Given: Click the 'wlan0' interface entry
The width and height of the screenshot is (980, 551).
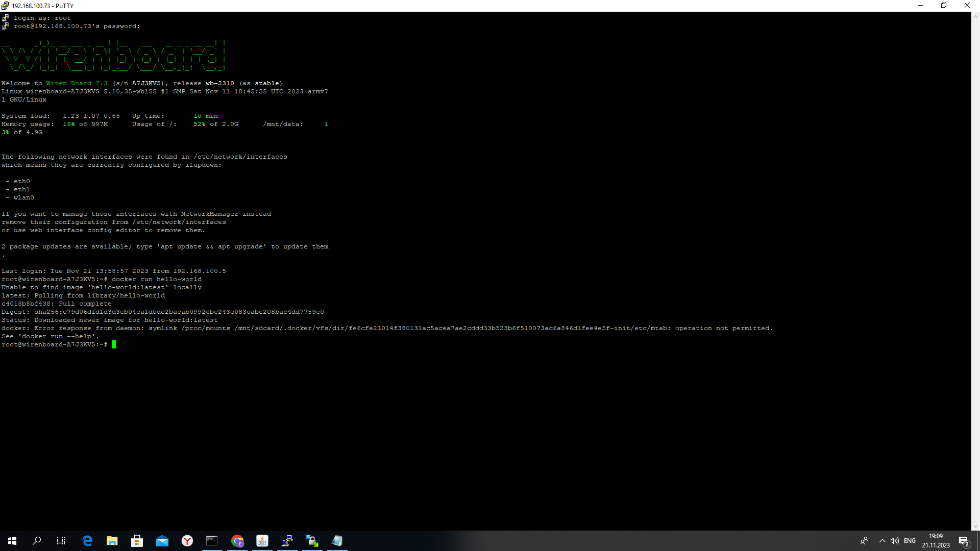Looking at the screenshot, I should click(24, 197).
